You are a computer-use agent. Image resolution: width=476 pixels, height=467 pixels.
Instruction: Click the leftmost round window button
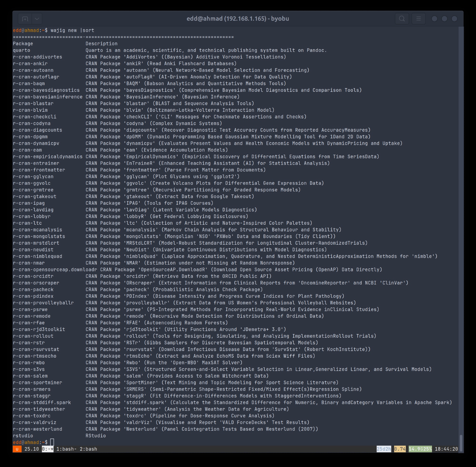point(434,19)
